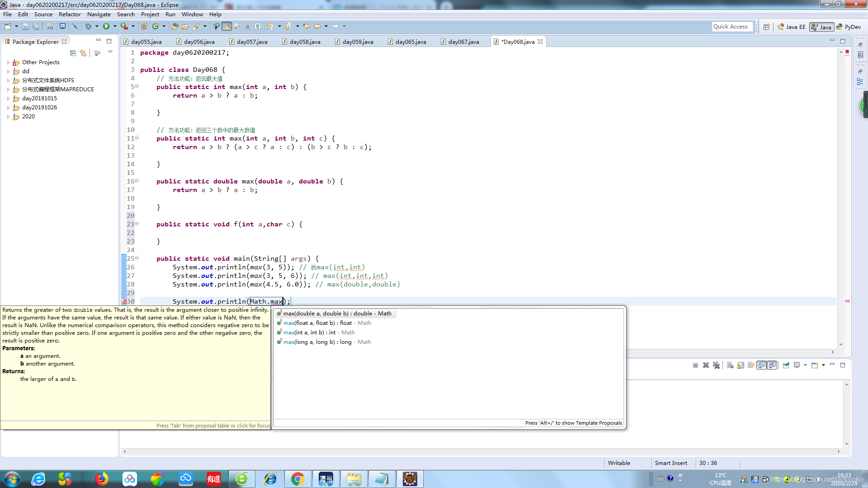Close the Day068.java editor tab

540,42
